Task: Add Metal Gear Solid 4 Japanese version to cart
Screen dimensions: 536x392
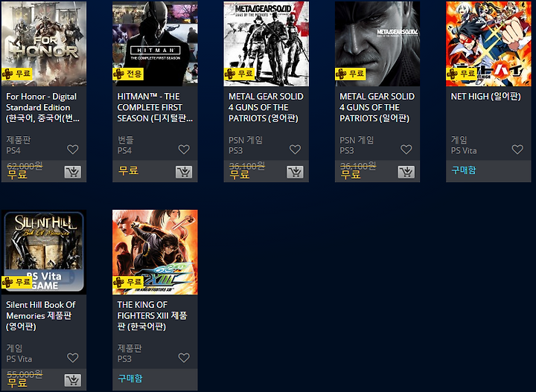Action: (x=406, y=172)
